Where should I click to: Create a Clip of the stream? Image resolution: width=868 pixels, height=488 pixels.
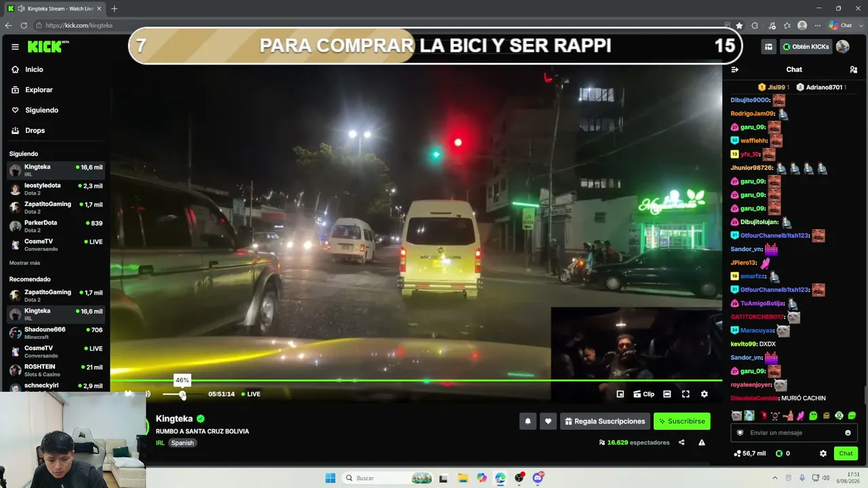pyautogui.click(x=644, y=394)
